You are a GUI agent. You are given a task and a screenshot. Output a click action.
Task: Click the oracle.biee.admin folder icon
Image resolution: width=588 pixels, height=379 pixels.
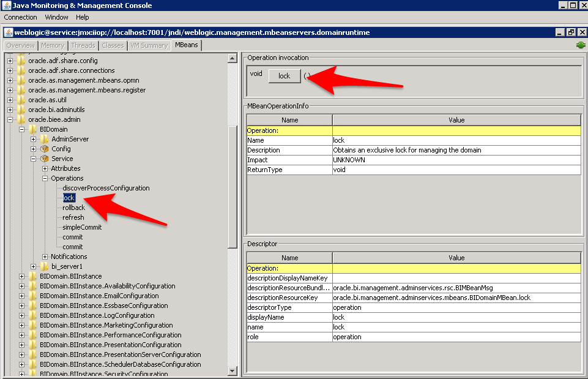click(x=21, y=119)
